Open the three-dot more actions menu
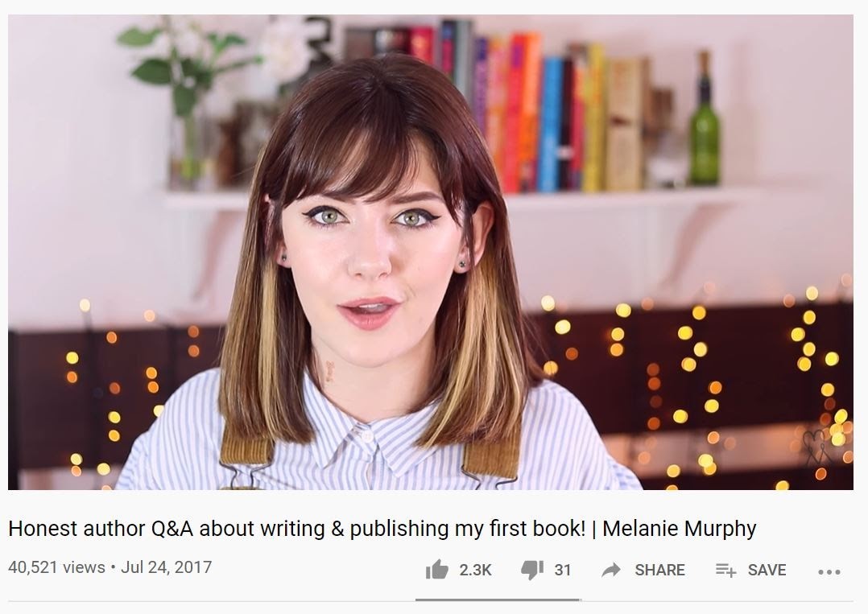The width and height of the screenshot is (868, 614). (x=829, y=571)
